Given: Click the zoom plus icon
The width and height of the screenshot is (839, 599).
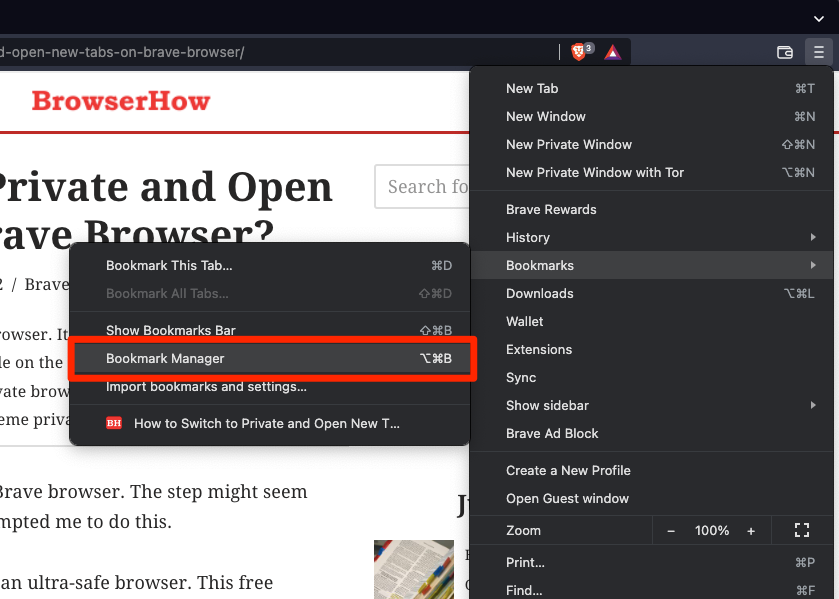Looking at the screenshot, I should point(751,530).
